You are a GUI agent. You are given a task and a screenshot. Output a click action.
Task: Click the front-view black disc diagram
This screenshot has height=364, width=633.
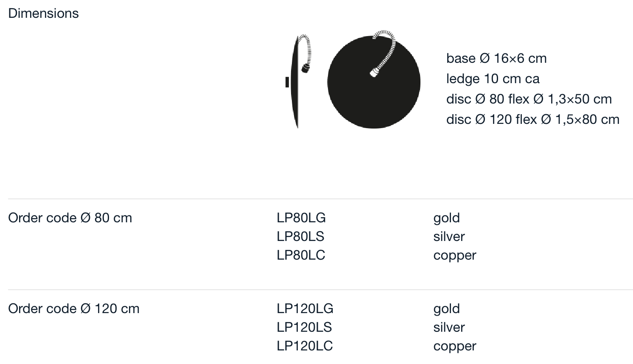[x=374, y=82]
